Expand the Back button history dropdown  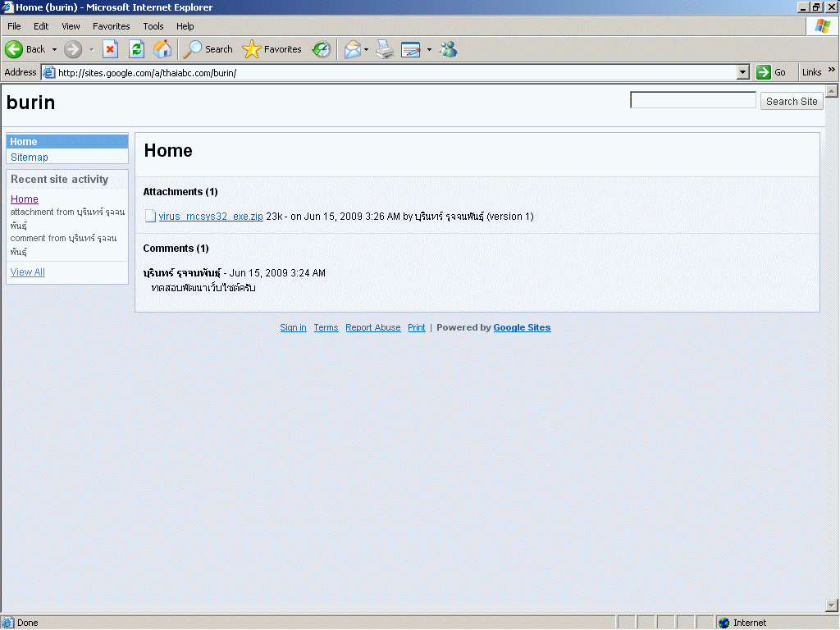tap(55, 49)
